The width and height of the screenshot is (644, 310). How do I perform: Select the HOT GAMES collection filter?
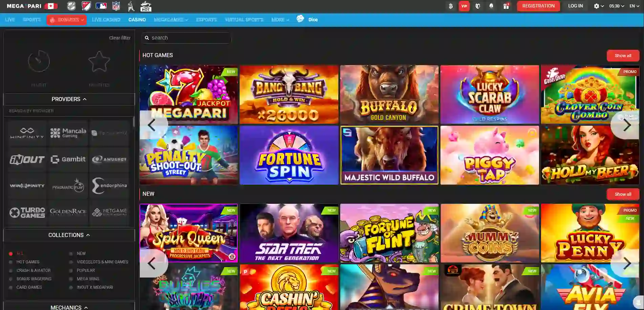click(x=27, y=262)
